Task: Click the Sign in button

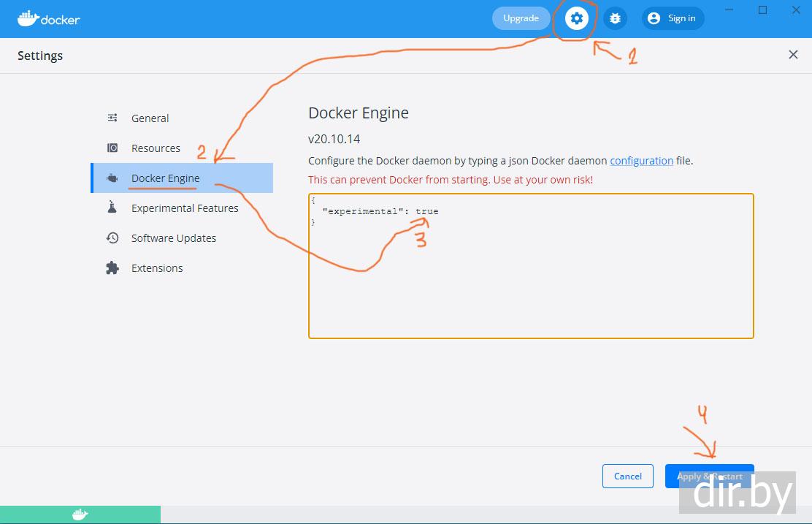Action: [673, 18]
